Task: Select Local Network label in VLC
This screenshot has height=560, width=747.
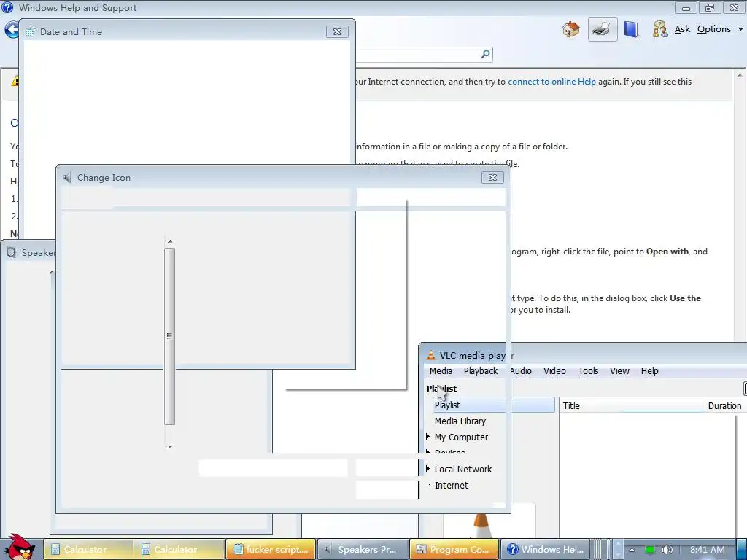Action: point(463,469)
